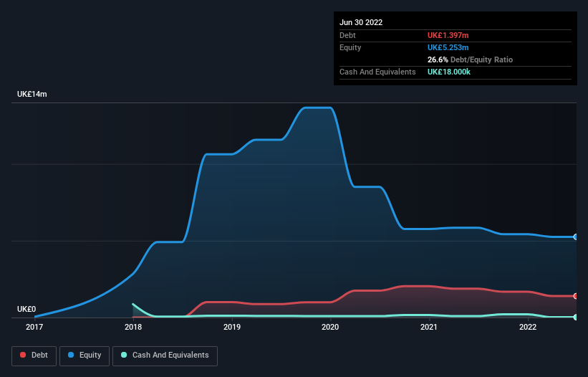Click the 2021 x-axis label
The width and height of the screenshot is (588, 377).
pyautogui.click(x=428, y=327)
